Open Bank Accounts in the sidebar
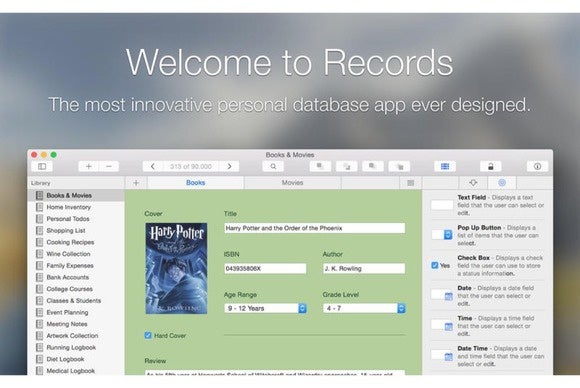The image size is (580, 388). pyautogui.click(x=76, y=277)
